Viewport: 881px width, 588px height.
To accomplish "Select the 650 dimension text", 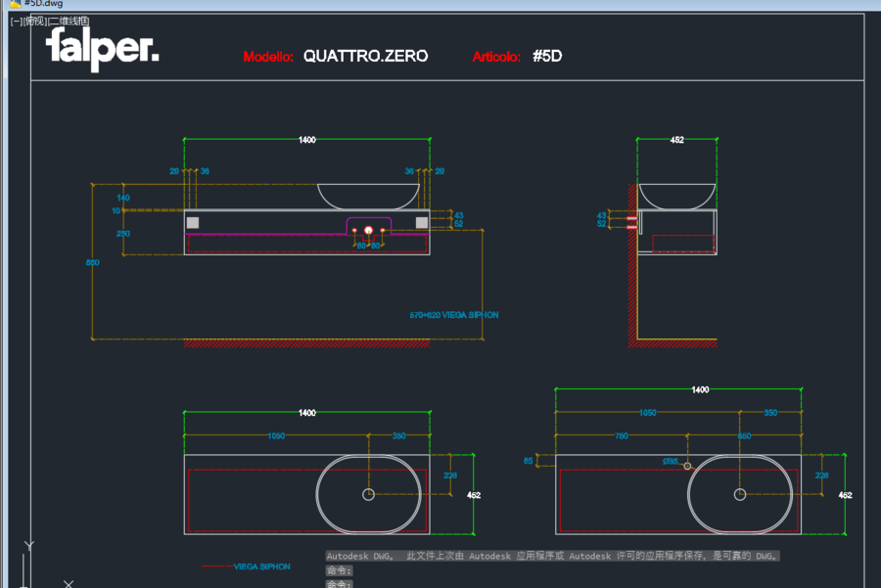I will pos(745,435).
